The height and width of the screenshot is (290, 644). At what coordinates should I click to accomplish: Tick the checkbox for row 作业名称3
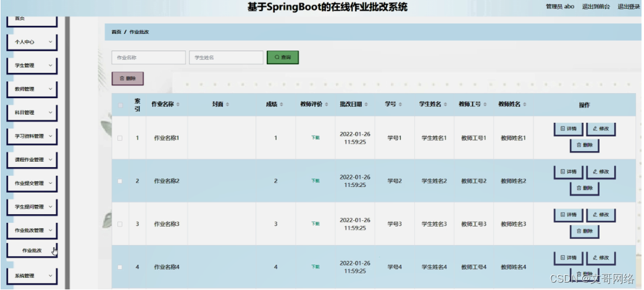point(120,224)
